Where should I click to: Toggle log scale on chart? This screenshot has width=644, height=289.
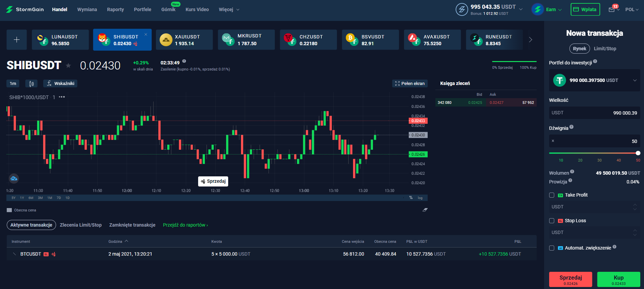(x=420, y=198)
